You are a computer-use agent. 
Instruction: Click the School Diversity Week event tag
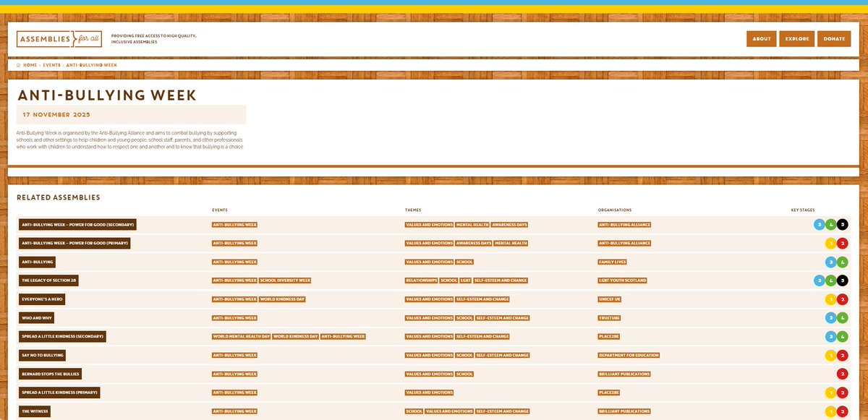pyautogui.click(x=285, y=280)
